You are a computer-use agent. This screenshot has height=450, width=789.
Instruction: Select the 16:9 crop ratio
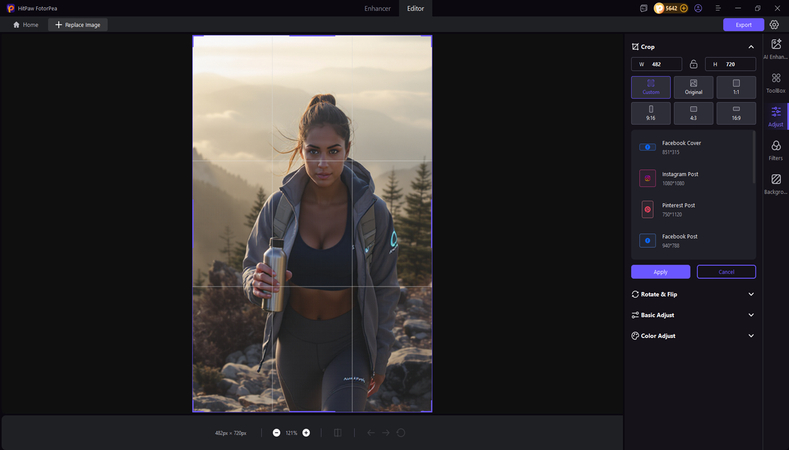pyautogui.click(x=736, y=113)
